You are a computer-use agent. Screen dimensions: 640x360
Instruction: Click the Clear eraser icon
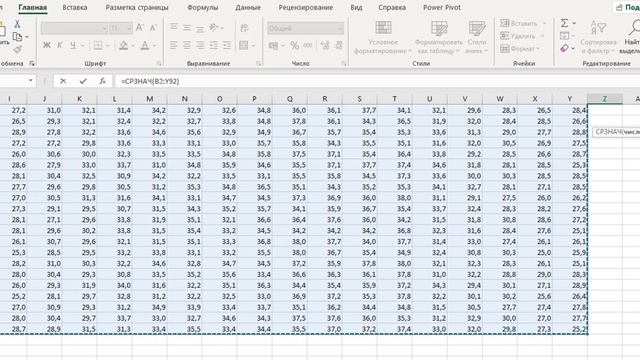[x=564, y=49]
